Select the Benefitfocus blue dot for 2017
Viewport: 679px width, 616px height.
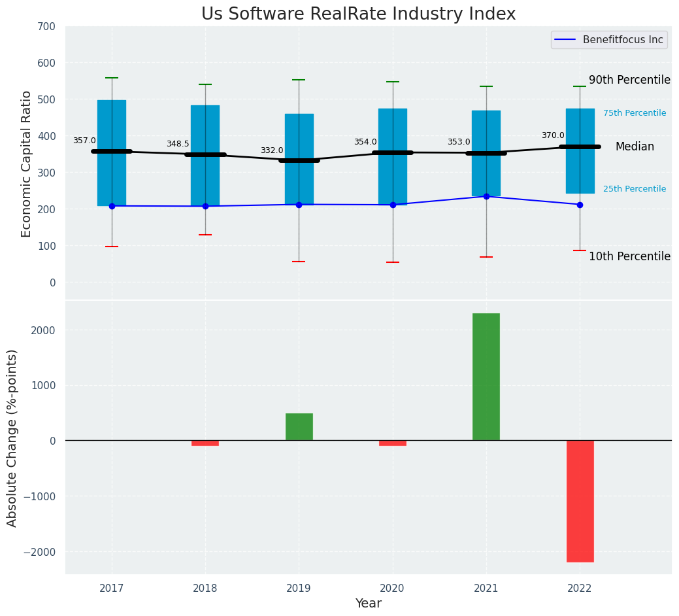coord(112,206)
